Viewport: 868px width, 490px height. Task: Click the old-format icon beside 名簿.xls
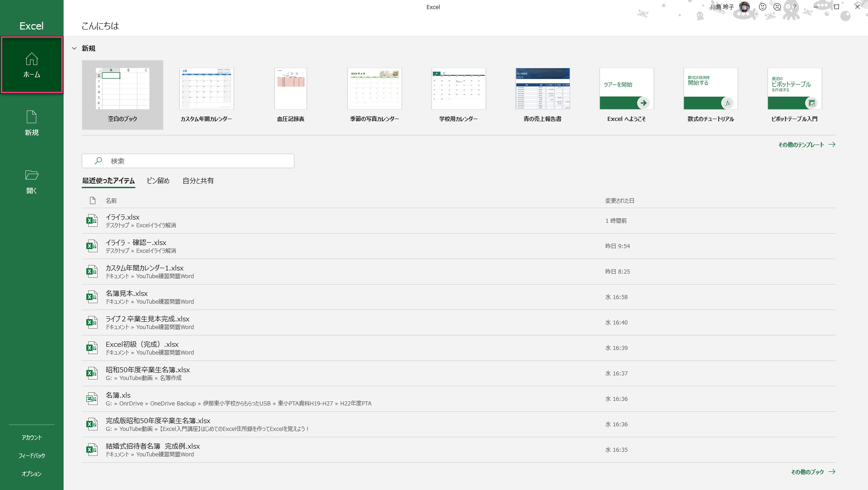[92, 399]
